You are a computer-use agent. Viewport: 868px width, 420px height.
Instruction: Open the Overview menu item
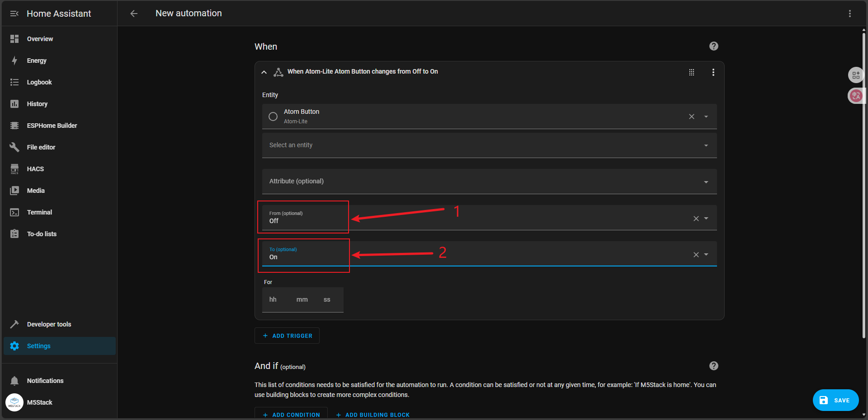click(x=60, y=39)
